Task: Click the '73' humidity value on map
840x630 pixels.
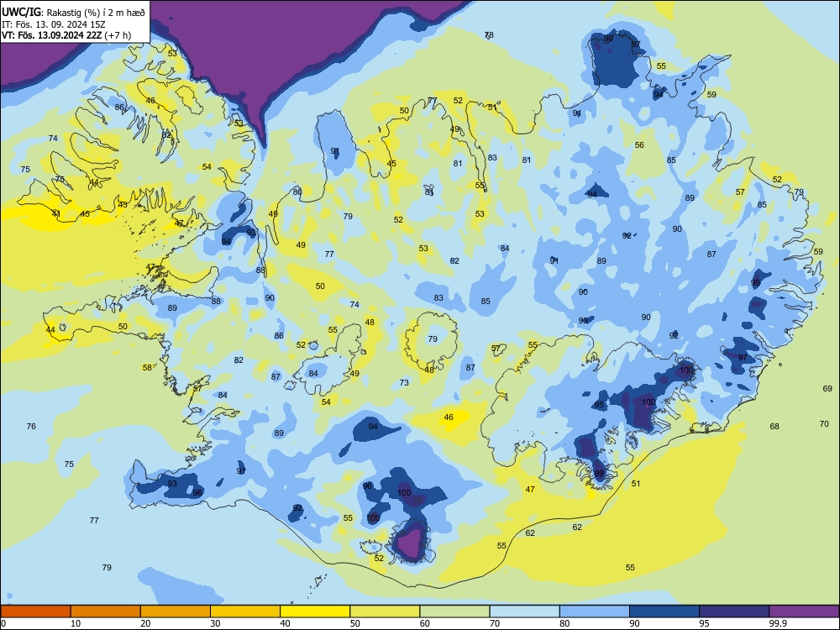Action: 404,382
